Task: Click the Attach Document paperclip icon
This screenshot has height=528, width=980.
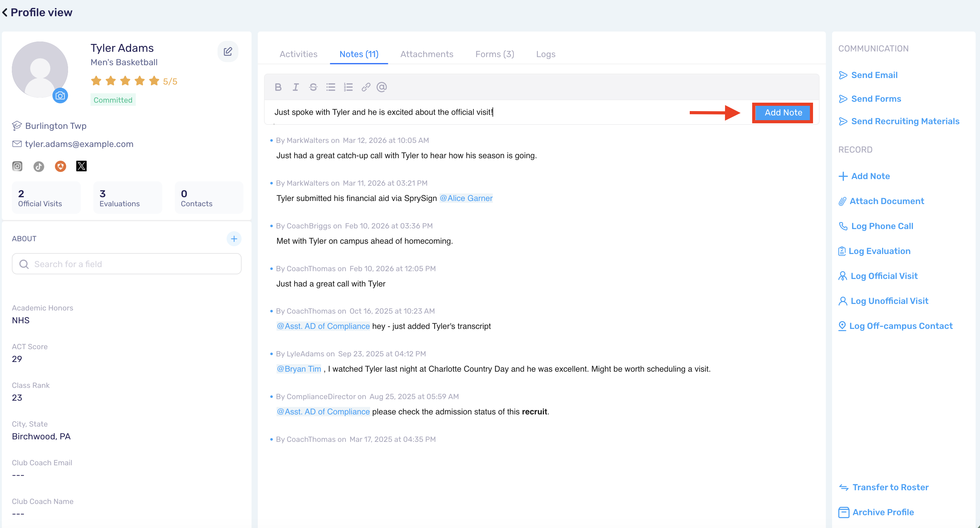Action: point(842,201)
